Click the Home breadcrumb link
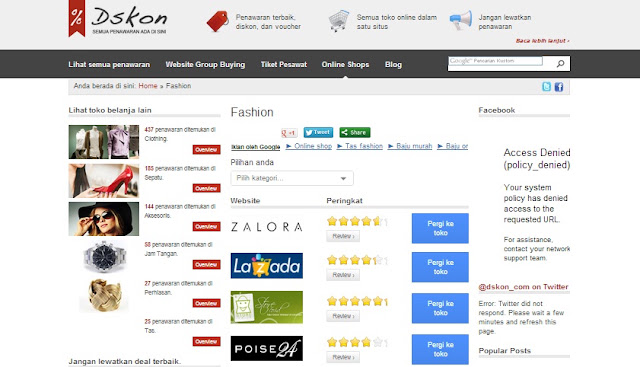Viewport: 640px width, 367px height. coord(148,86)
